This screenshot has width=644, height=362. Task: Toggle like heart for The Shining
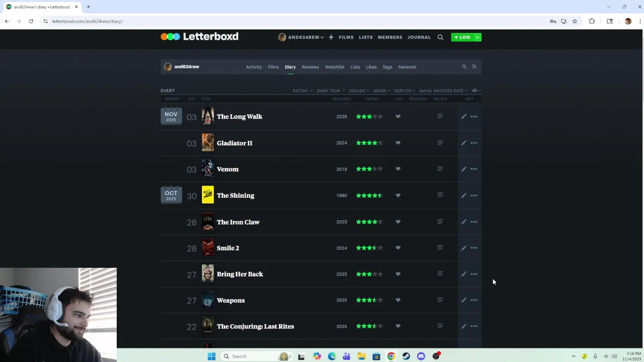(398, 195)
